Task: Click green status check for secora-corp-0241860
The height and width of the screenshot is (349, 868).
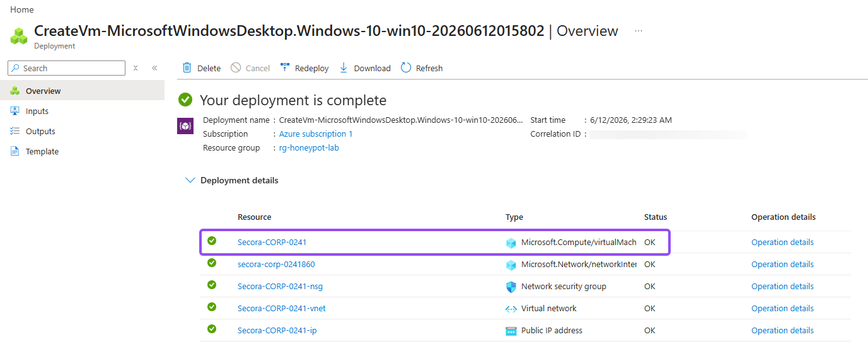Action: [212, 263]
